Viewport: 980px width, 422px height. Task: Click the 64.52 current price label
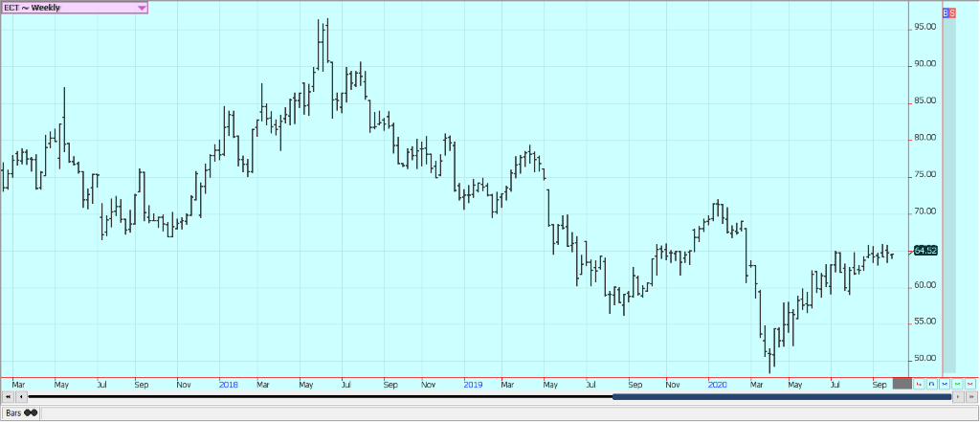tap(925, 250)
